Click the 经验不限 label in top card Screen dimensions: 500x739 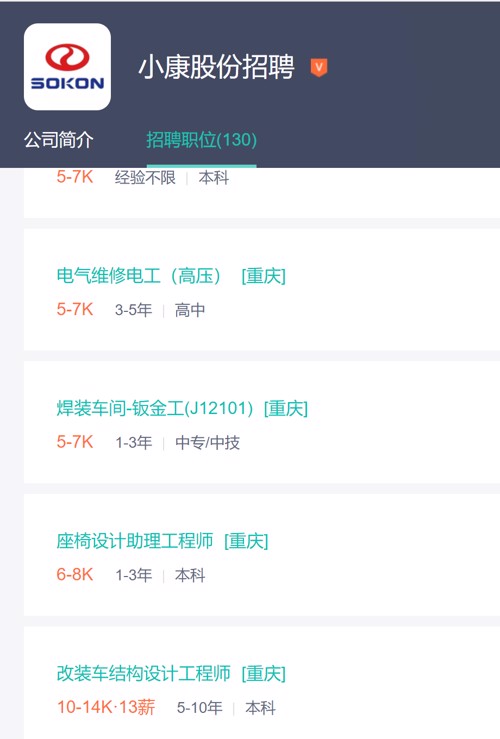(145, 178)
